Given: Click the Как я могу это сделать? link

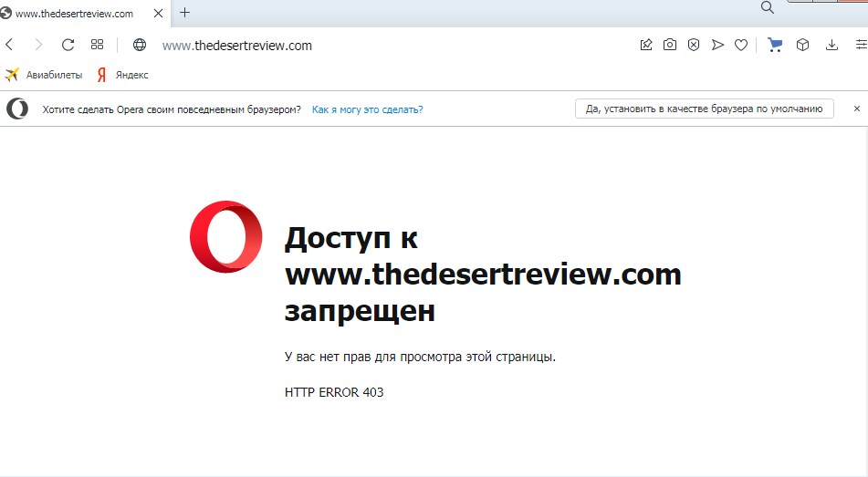Looking at the screenshot, I should pos(368,109).
